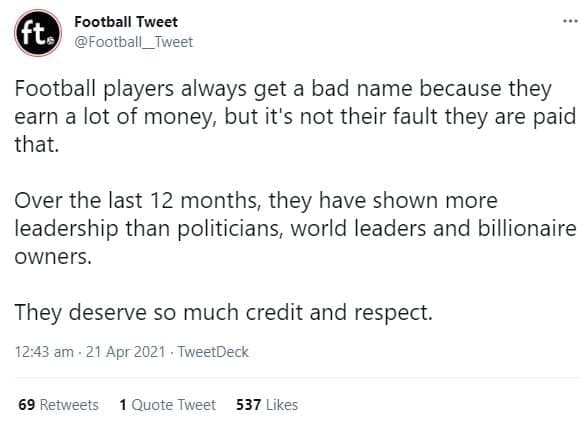Click the divider line above the tweet stats

(296, 378)
